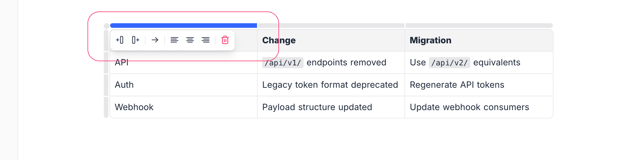This screenshot has height=160, width=644.
Task: Click the Legacy token format deprecated cell
Action: (330, 85)
